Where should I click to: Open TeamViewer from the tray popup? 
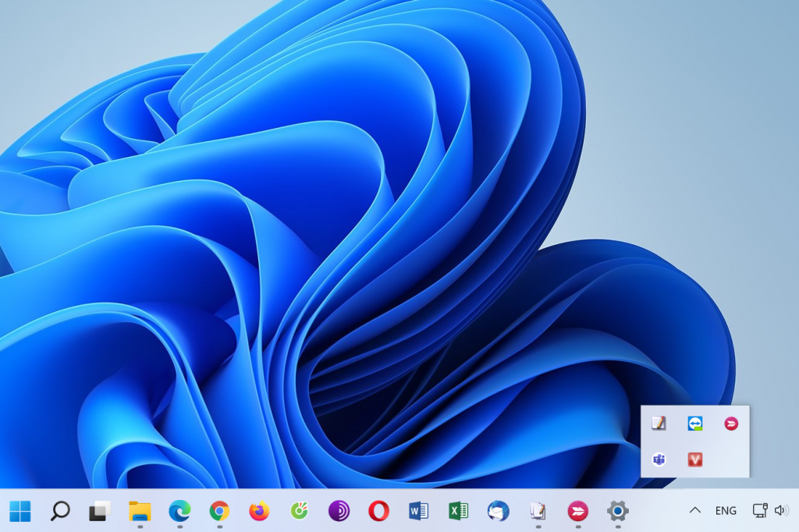695,424
